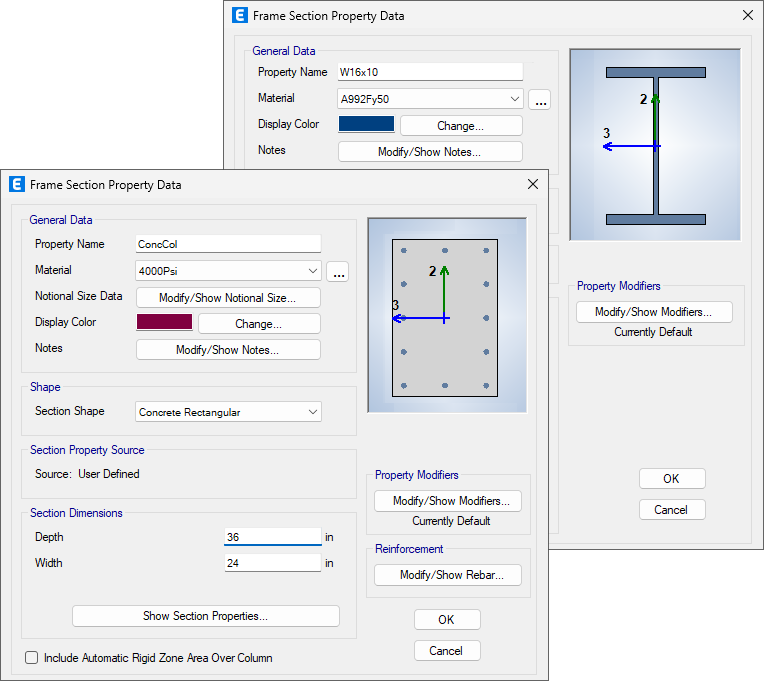This screenshot has width=764, height=681.
Task: Open Modify/Show Notes in ConcCol dialog
Action: 228,350
